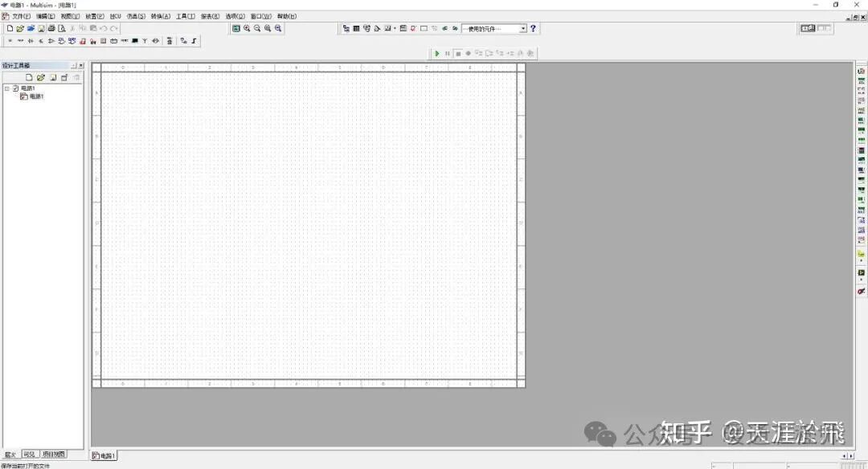Switch to the 项目视图 tab

click(54, 455)
